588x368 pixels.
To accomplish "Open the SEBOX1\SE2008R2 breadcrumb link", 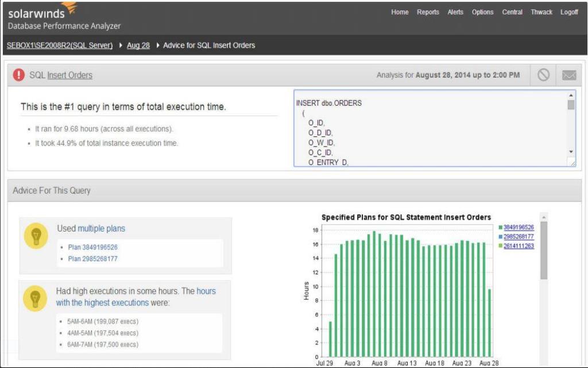I will pos(60,45).
